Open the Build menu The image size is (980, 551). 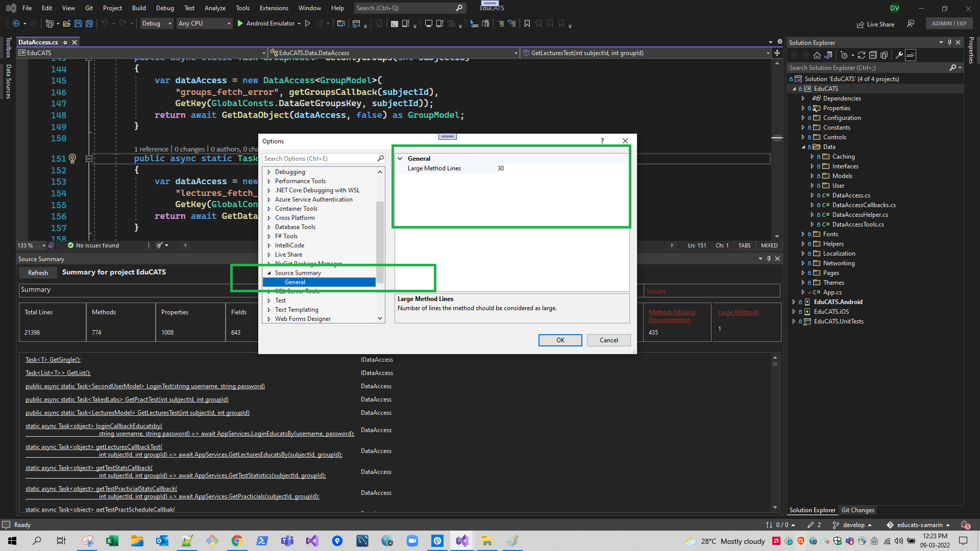click(x=139, y=8)
